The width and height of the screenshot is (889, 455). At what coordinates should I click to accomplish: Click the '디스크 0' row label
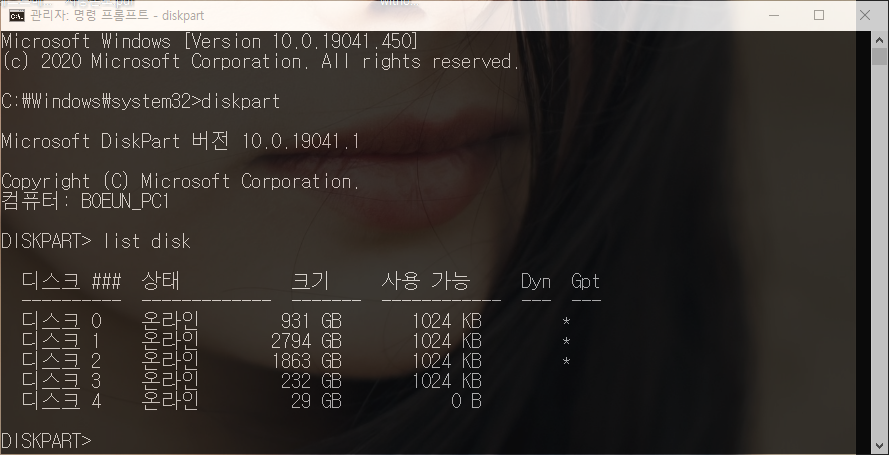click(x=61, y=321)
